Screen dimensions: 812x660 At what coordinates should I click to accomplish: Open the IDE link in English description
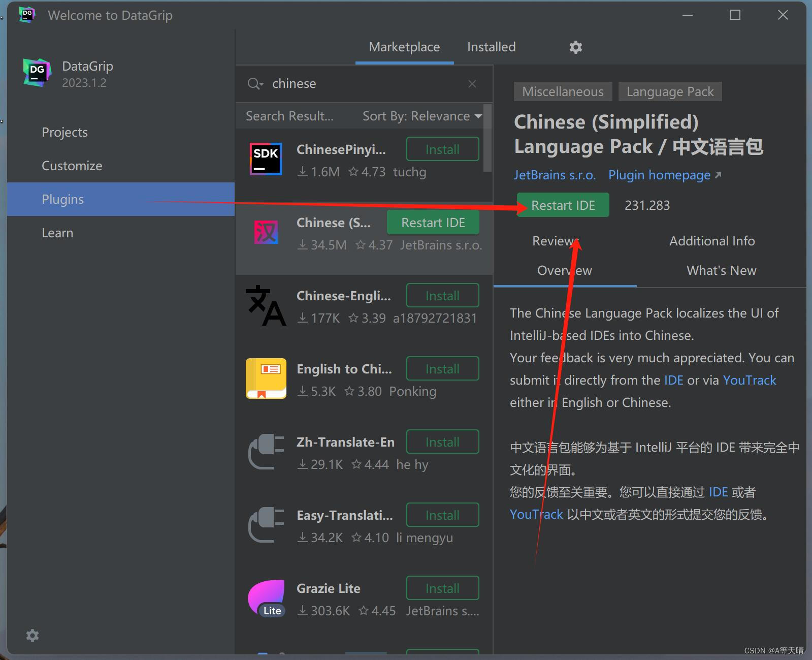[x=673, y=380]
